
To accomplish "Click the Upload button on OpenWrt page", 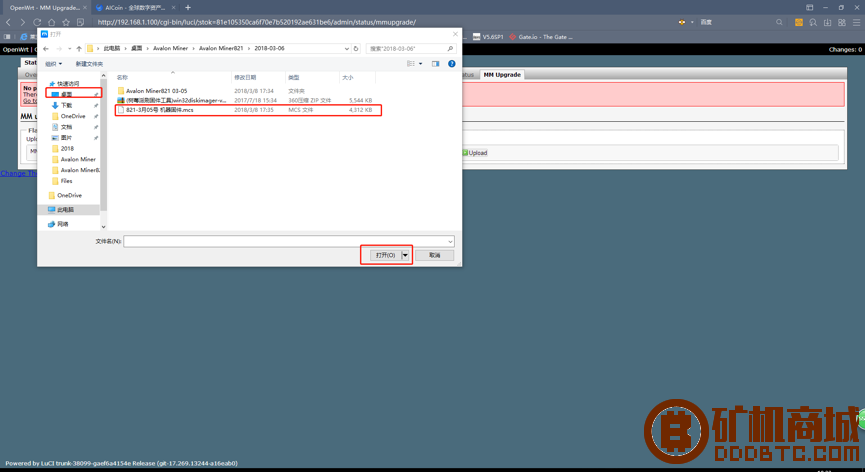I will pos(474,153).
